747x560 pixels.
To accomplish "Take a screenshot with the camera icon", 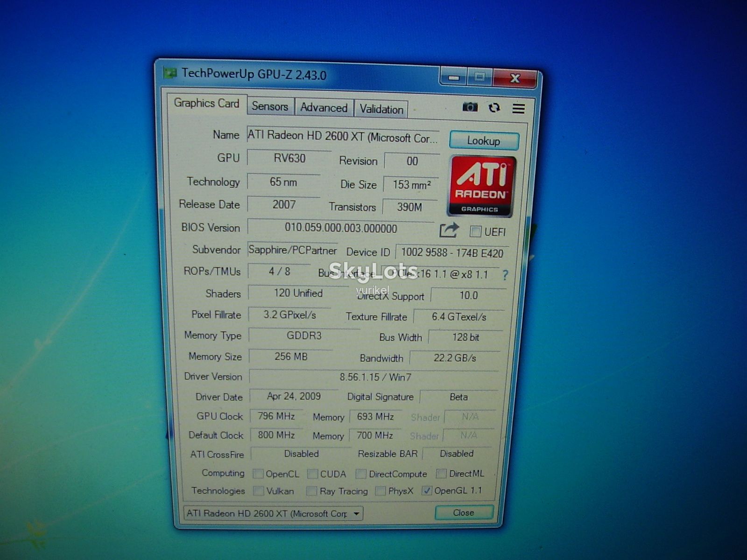I will pos(470,107).
